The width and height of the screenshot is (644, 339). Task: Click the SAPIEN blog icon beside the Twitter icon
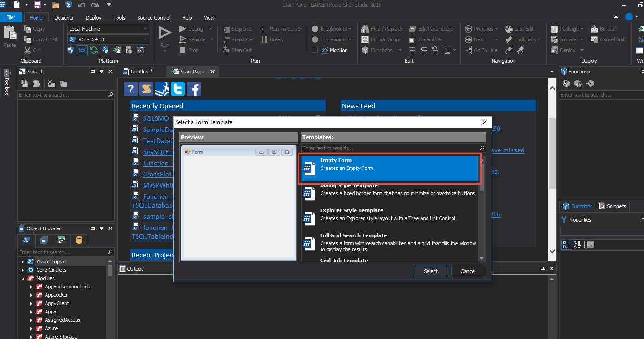(162, 89)
